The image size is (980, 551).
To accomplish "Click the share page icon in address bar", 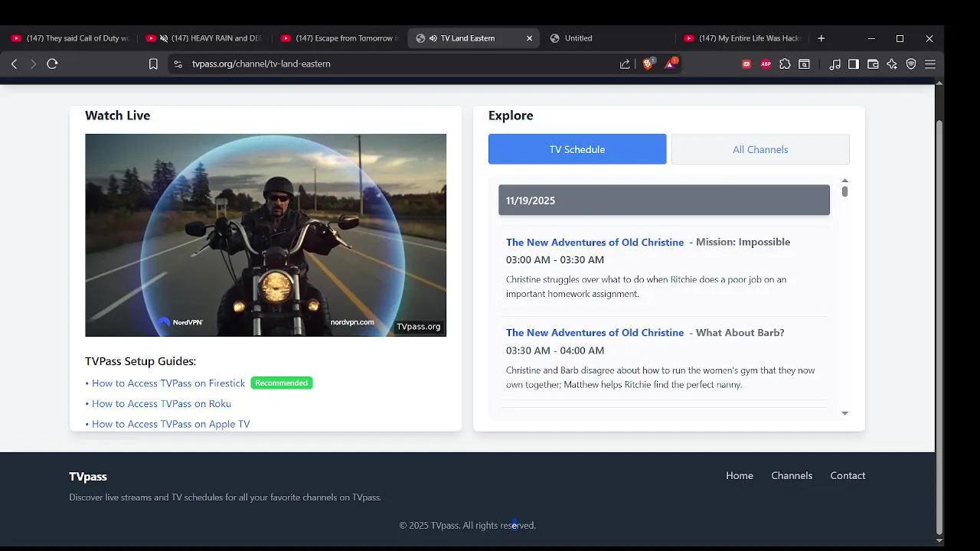I will point(625,64).
